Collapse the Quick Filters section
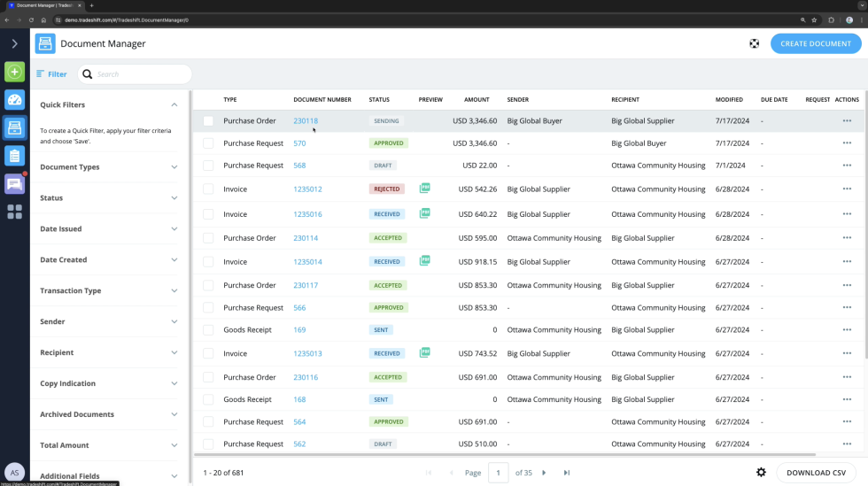Image resolution: width=868 pixels, height=486 pixels. click(x=174, y=105)
